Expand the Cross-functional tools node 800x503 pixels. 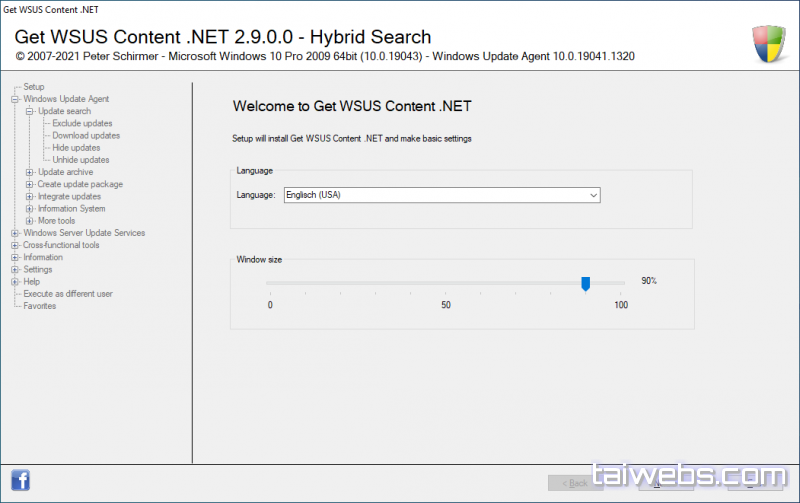pyautogui.click(x=15, y=245)
